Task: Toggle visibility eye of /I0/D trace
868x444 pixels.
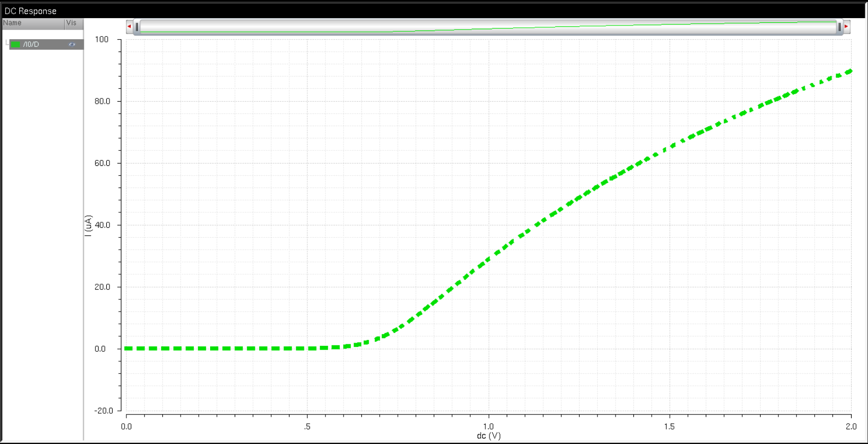Action: tap(72, 44)
